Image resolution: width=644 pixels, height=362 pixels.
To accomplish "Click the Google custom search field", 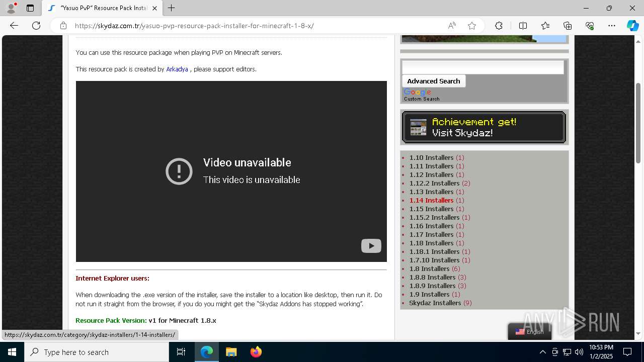I will (x=483, y=67).
